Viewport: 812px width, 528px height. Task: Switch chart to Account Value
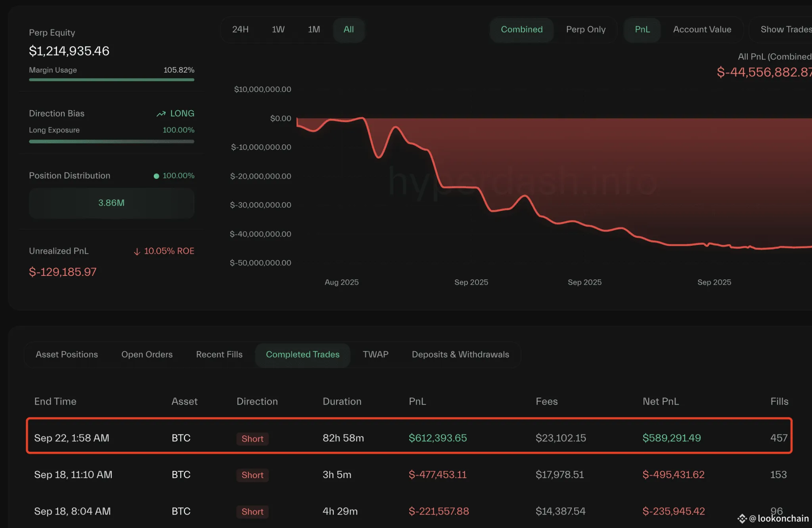(x=702, y=30)
